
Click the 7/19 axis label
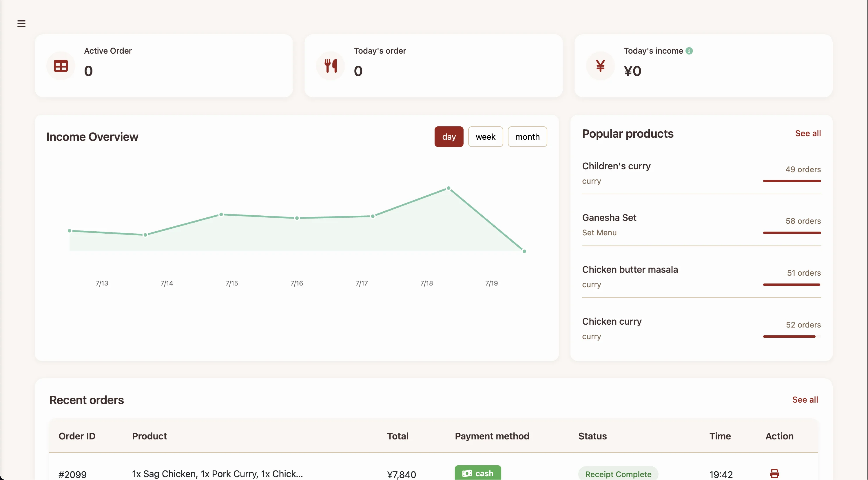(491, 283)
